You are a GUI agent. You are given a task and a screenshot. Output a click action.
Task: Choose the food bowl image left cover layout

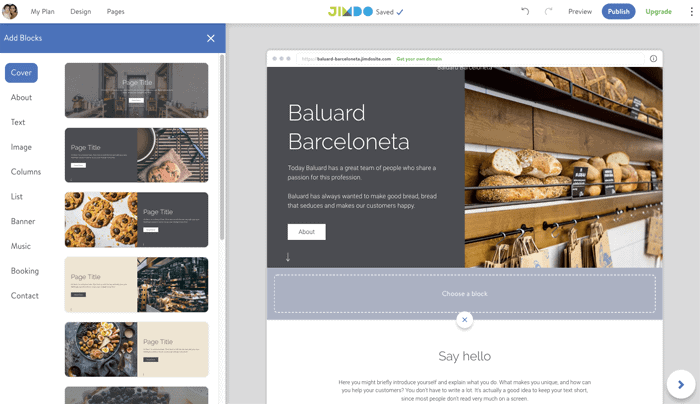[x=137, y=349]
